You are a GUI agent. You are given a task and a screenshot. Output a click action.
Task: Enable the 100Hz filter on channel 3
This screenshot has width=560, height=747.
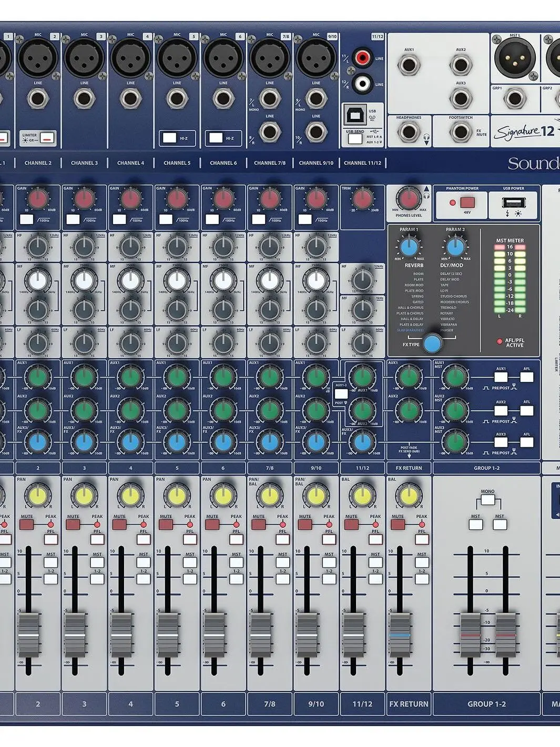tap(73, 219)
